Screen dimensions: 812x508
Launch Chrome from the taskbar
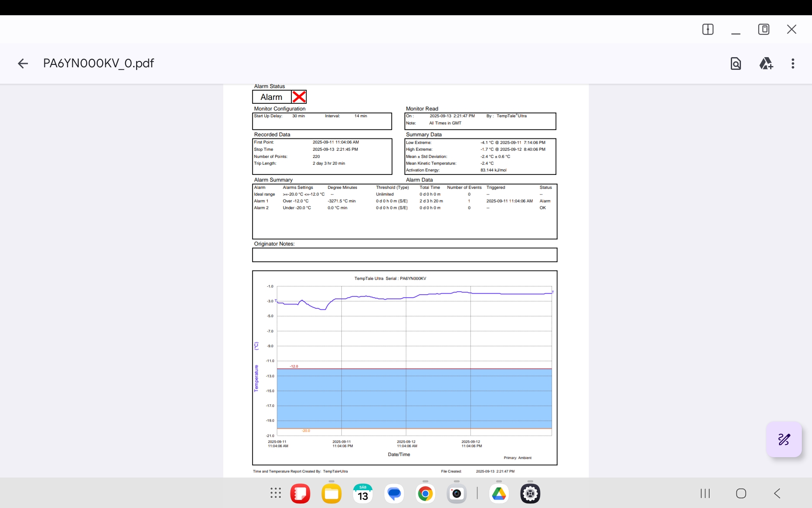tap(425, 494)
